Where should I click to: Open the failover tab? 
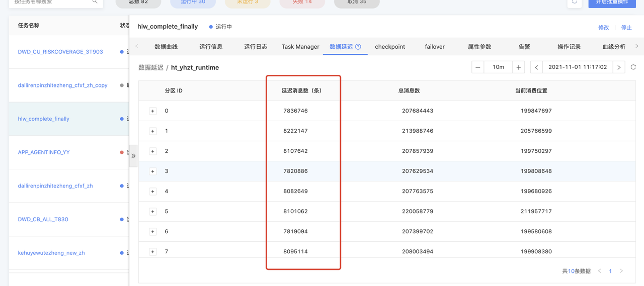[435, 47]
